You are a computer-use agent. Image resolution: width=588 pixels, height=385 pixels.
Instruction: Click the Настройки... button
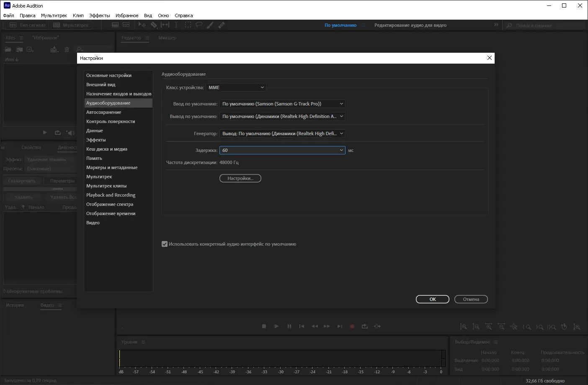click(240, 178)
